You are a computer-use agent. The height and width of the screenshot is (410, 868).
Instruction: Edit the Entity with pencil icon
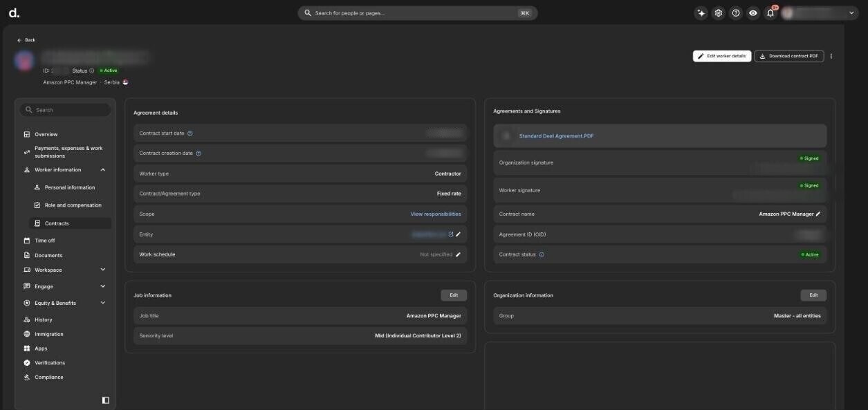(x=458, y=234)
